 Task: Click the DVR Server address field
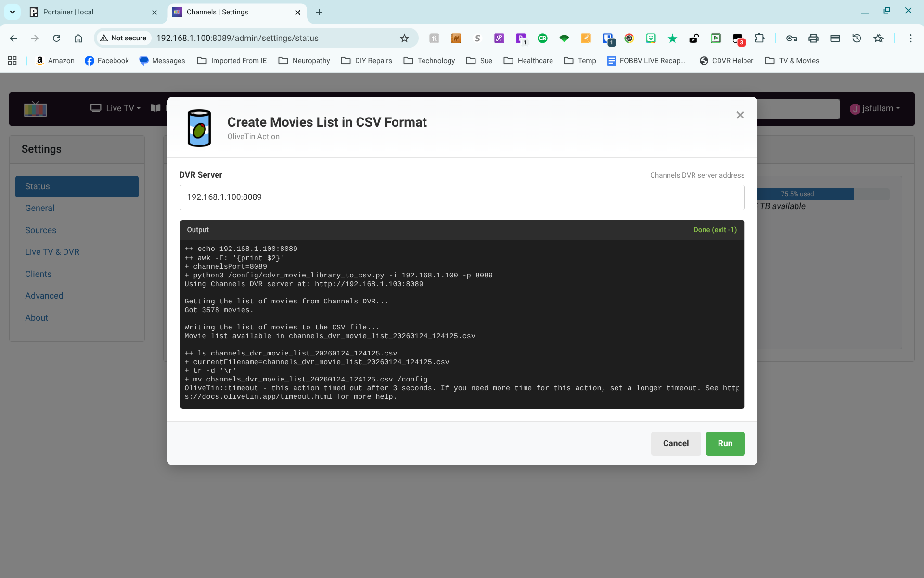(x=462, y=197)
